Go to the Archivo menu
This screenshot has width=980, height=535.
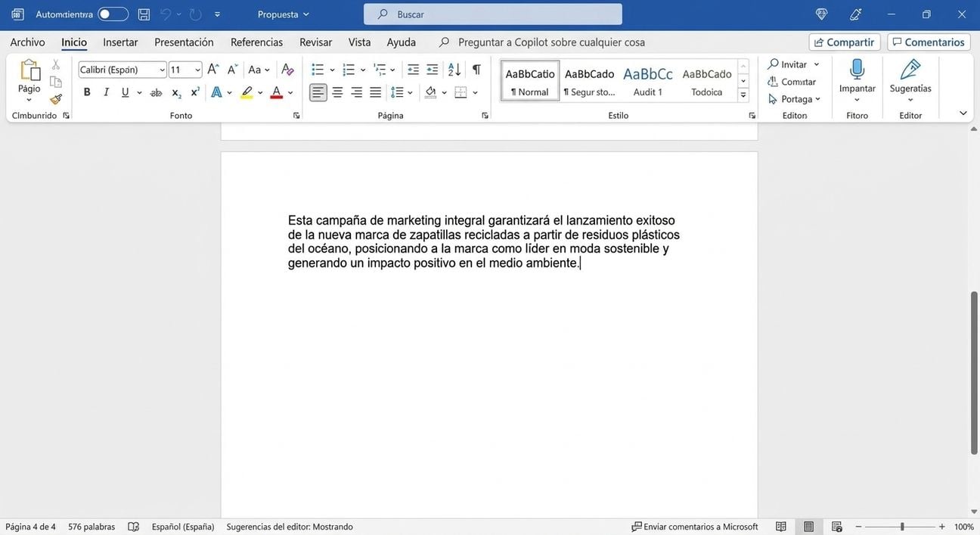coord(27,42)
